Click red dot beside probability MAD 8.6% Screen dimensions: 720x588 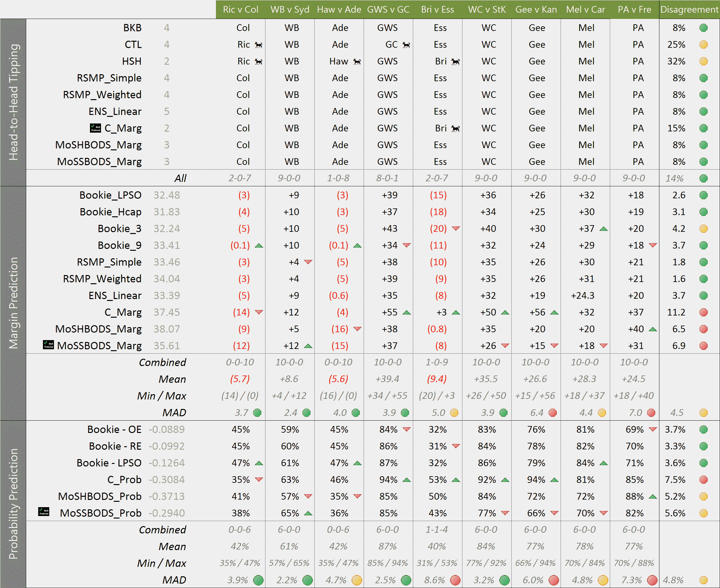coord(455,580)
